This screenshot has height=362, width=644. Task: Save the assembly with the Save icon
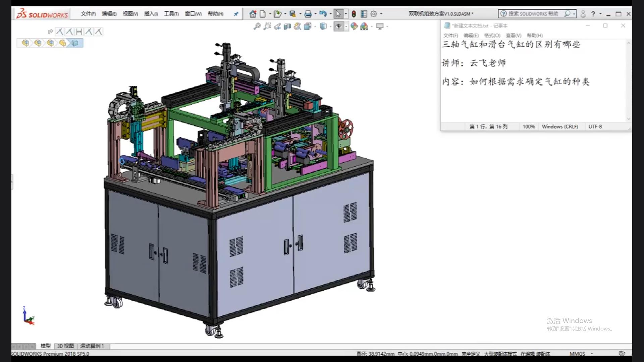pos(293,14)
